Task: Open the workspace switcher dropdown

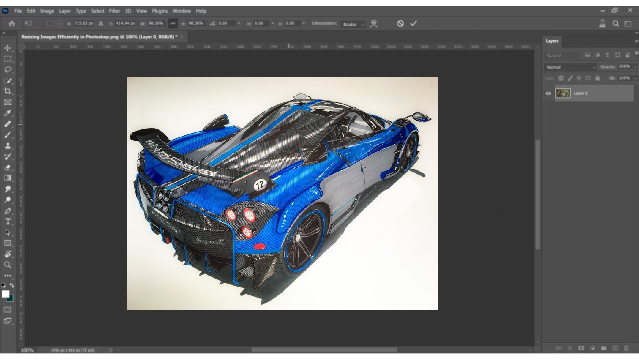Action: tap(628, 24)
